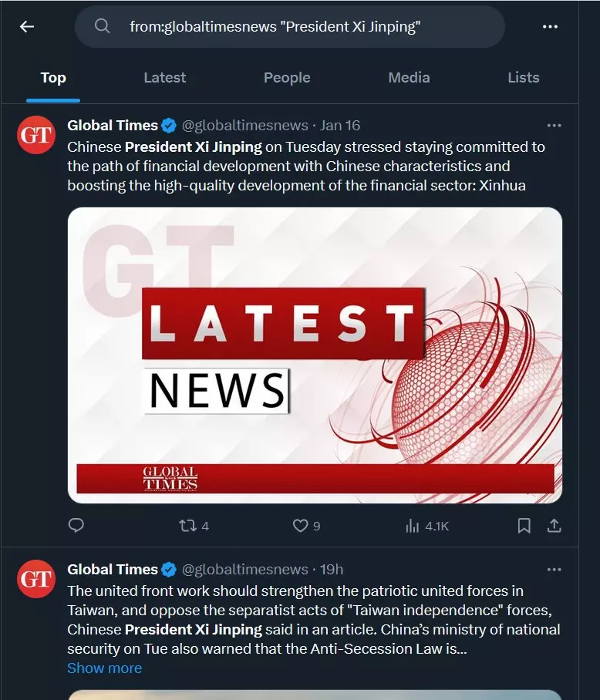
Task: Open @globaltimesnews handle on the 19h tweet
Action: coord(244,570)
